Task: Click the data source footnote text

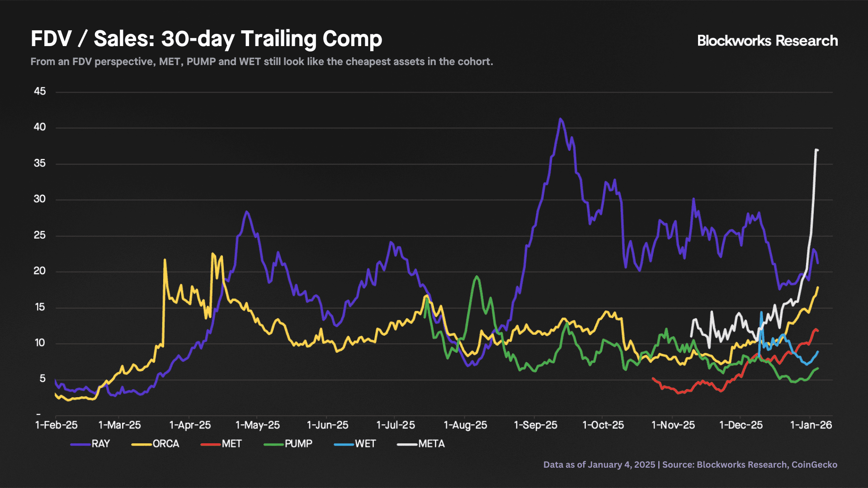Action: pos(690,465)
